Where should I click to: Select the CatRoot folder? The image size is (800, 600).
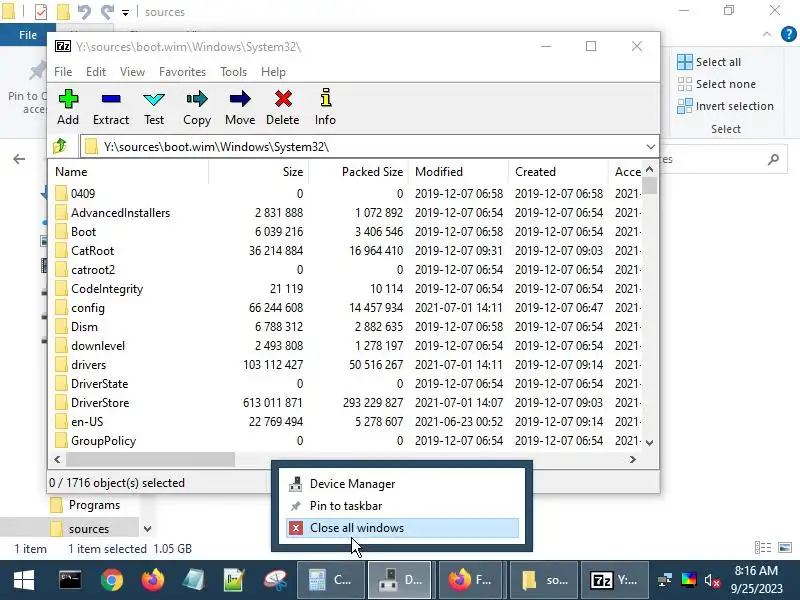(x=92, y=251)
